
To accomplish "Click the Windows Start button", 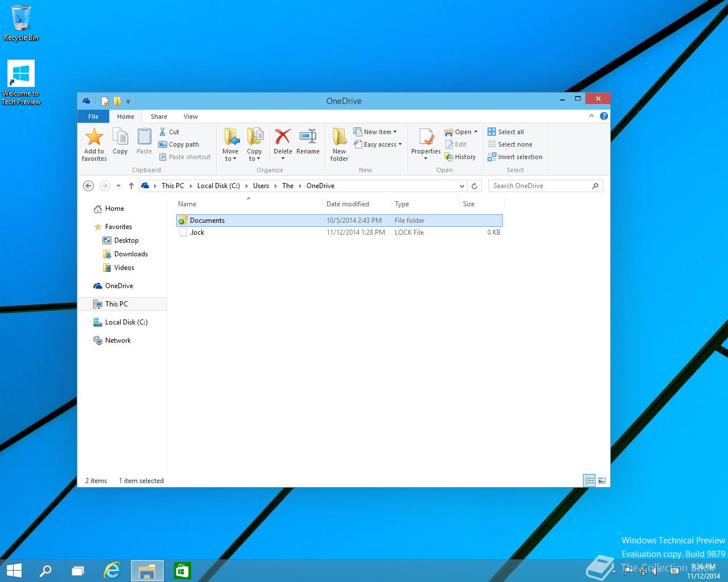I will point(14,571).
